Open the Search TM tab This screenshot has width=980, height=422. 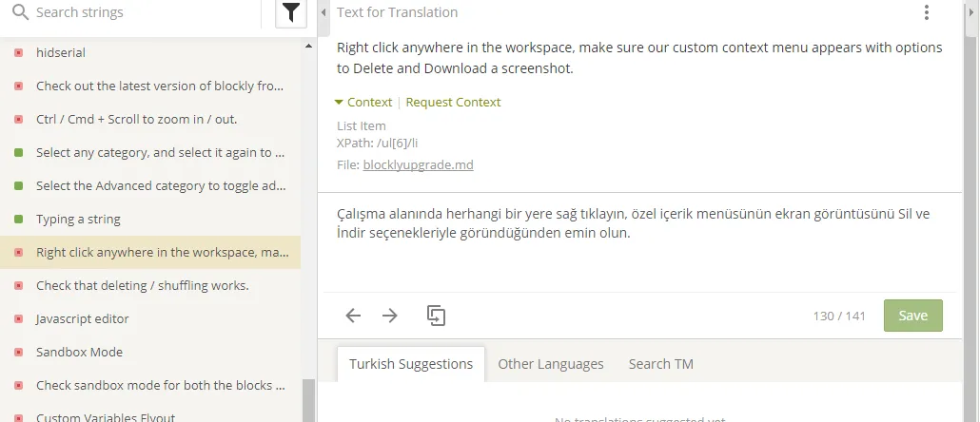point(660,364)
